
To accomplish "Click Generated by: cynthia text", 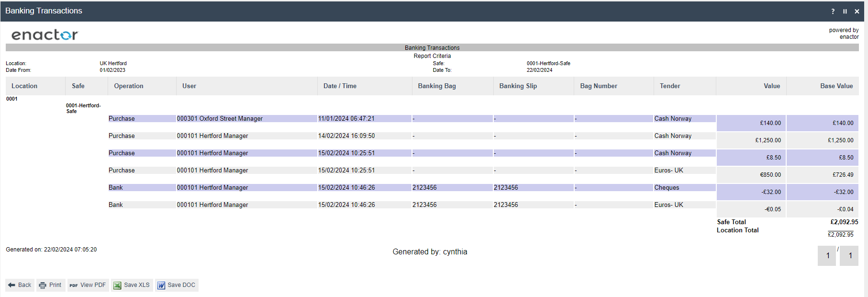I will coord(430,252).
